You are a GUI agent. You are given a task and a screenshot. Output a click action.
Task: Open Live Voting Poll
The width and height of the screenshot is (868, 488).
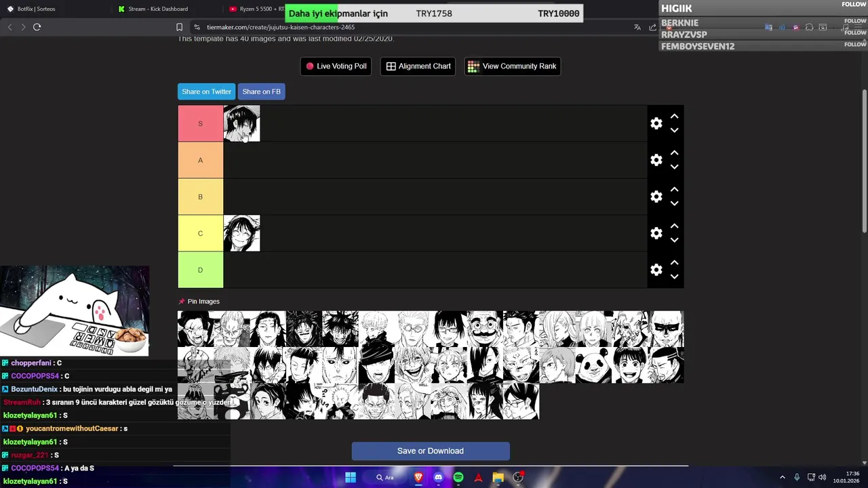pyautogui.click(x=336, y=66)
